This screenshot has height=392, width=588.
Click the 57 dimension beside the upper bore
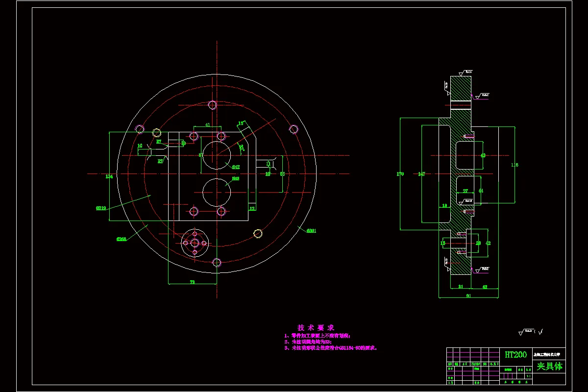(x=201, y=155)
